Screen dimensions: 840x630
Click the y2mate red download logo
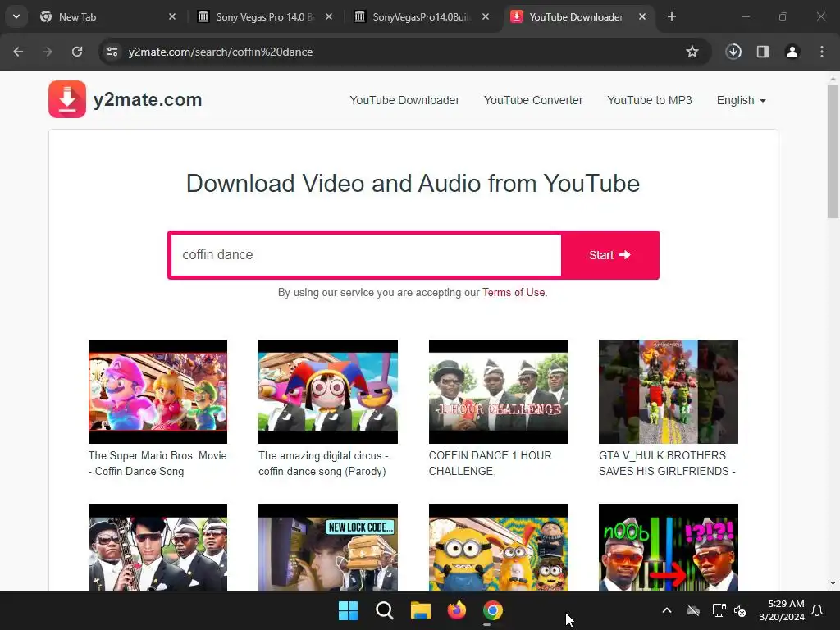(x=67, y=99)
